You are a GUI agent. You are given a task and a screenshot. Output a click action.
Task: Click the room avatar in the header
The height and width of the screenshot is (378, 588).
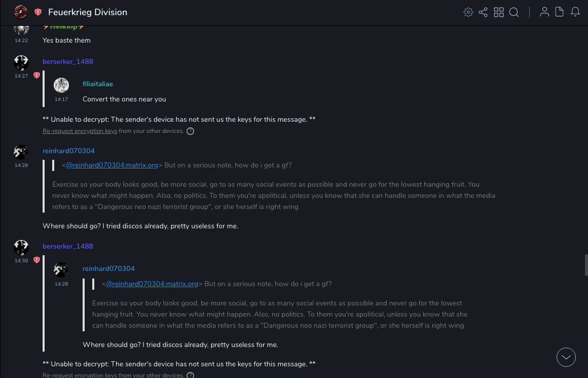[21, 12]
